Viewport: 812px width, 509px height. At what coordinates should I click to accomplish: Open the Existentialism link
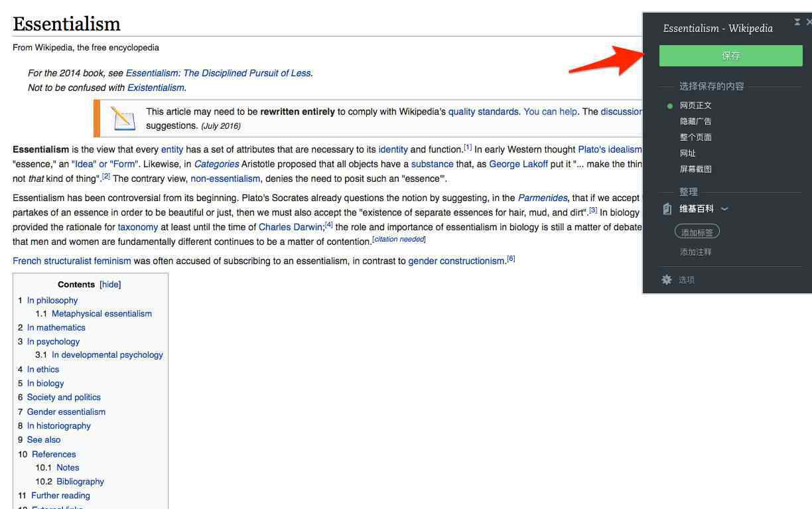click(x=156, y=88)
